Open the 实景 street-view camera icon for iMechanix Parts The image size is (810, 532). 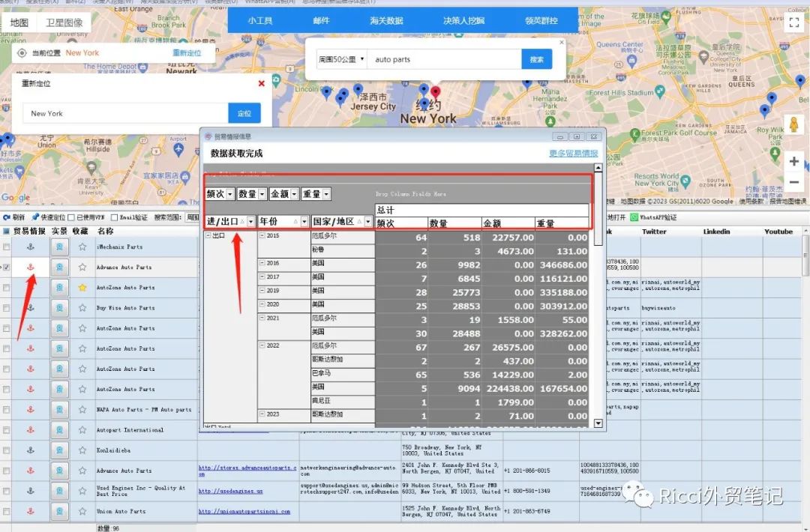pos(58,246)
